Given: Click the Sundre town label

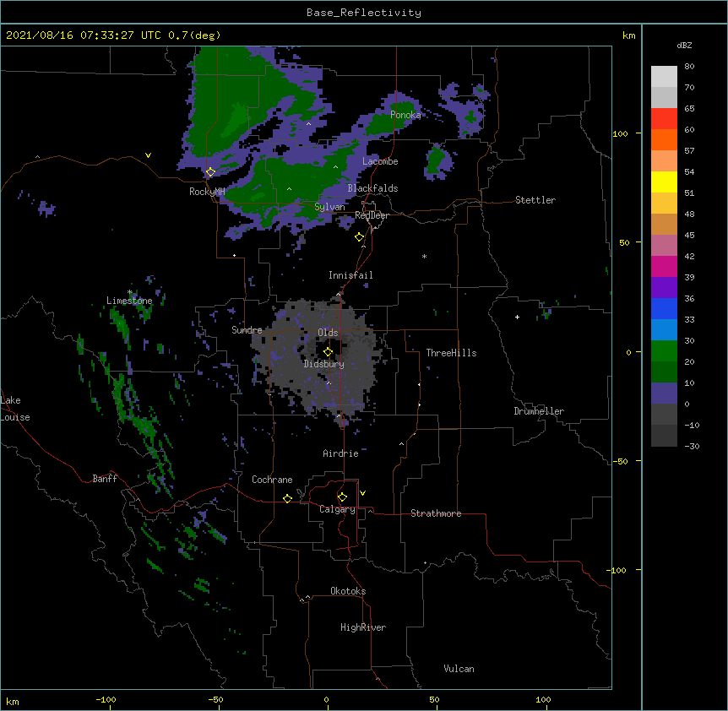Looking at the screenshot, I should tap(247, 330).
